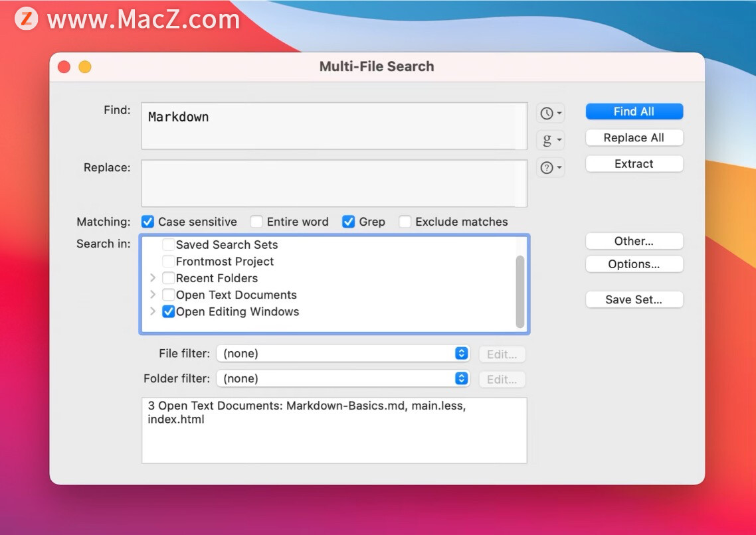The height and width of the screenshot is (535, 756).
Task: Open the Folder filter dropdown
Action: pos(343,378)
